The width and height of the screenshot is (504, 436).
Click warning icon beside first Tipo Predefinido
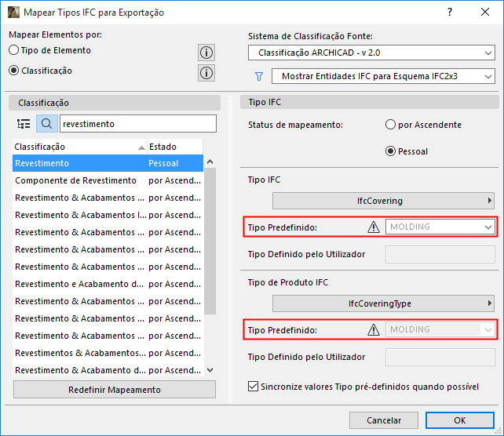pos(374,227)
